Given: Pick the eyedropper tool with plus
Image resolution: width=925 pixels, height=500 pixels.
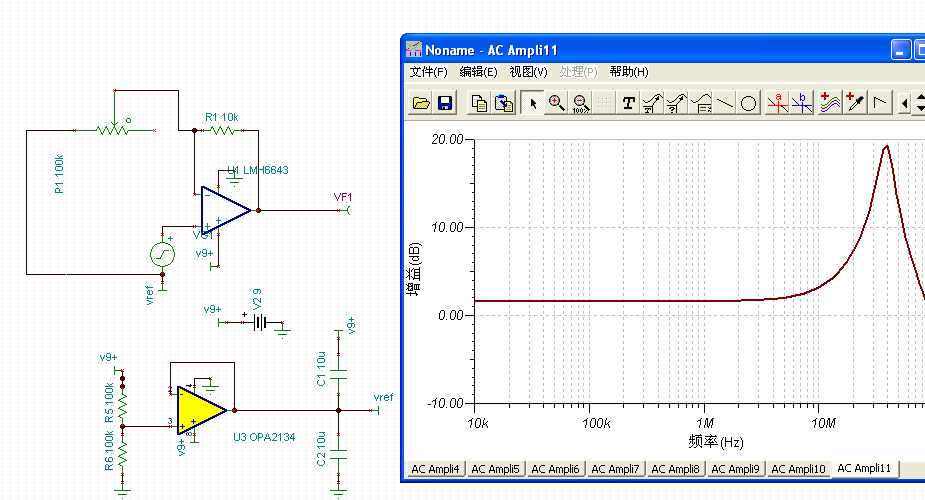Looking at the screenshot, I should pos(855,103).
